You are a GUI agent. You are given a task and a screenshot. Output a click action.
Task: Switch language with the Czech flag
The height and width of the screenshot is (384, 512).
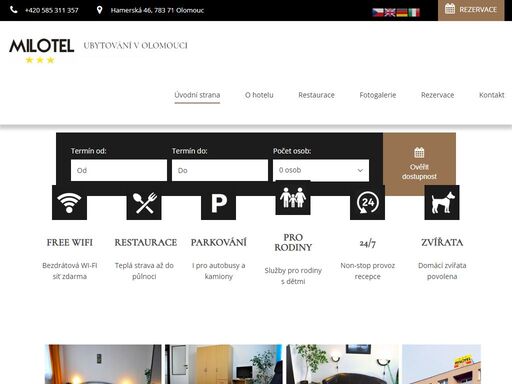click(378, 12)
